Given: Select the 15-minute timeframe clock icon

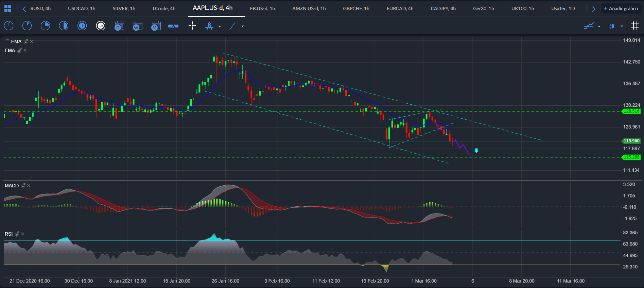Looking at the screenshot, I should pos(45,26).
